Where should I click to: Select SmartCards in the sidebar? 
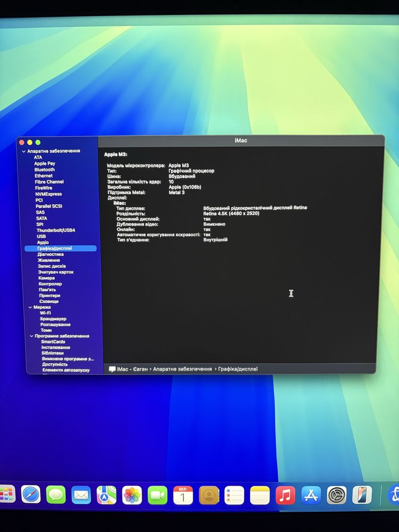pos(53,342)
